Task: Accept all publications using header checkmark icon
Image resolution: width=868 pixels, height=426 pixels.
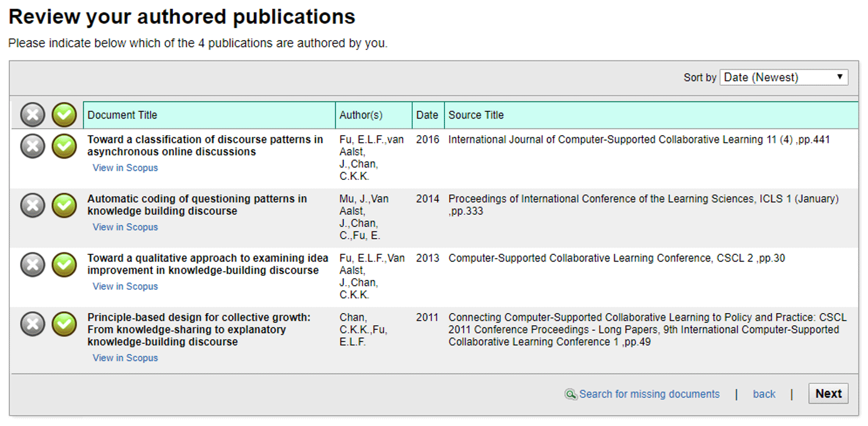Action: [64, 115]
